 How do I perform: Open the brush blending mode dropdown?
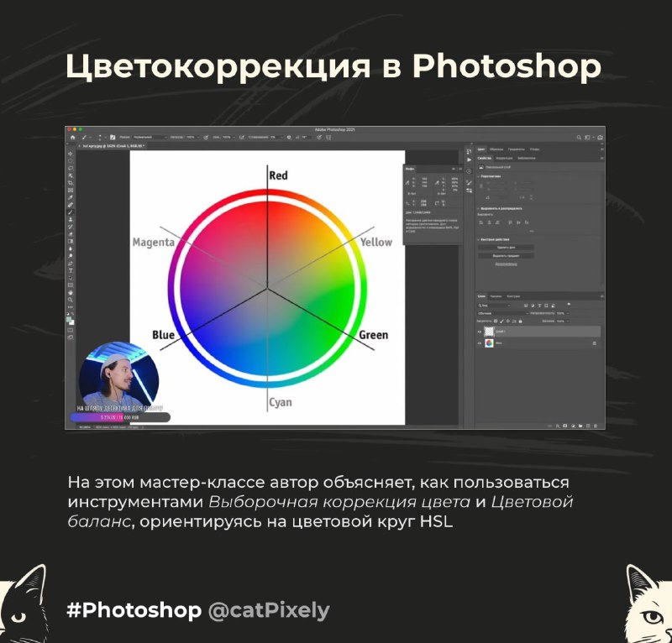pyautogui.click(x=150, y=138)
